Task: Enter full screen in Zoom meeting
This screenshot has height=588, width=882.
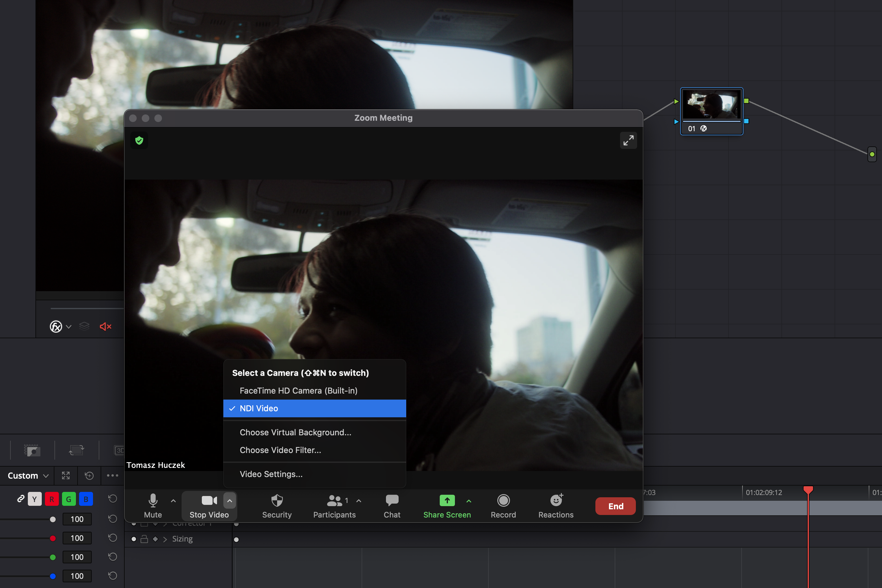Action: point(628,140)
